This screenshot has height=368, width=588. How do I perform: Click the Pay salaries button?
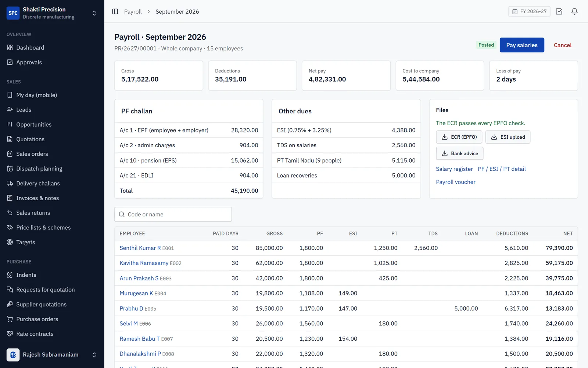[522, 45]
